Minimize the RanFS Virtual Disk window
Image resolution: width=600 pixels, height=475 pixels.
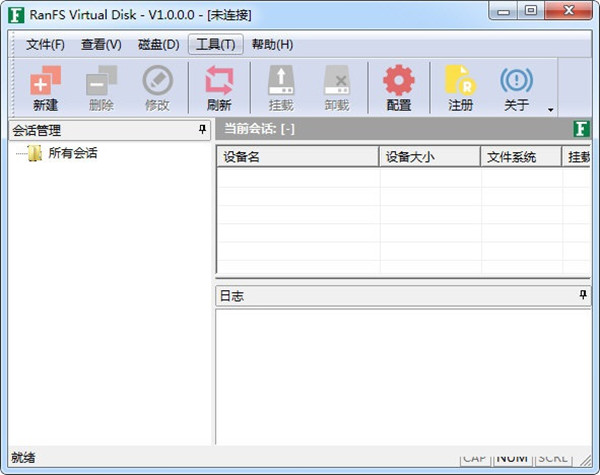click(504, 11)
